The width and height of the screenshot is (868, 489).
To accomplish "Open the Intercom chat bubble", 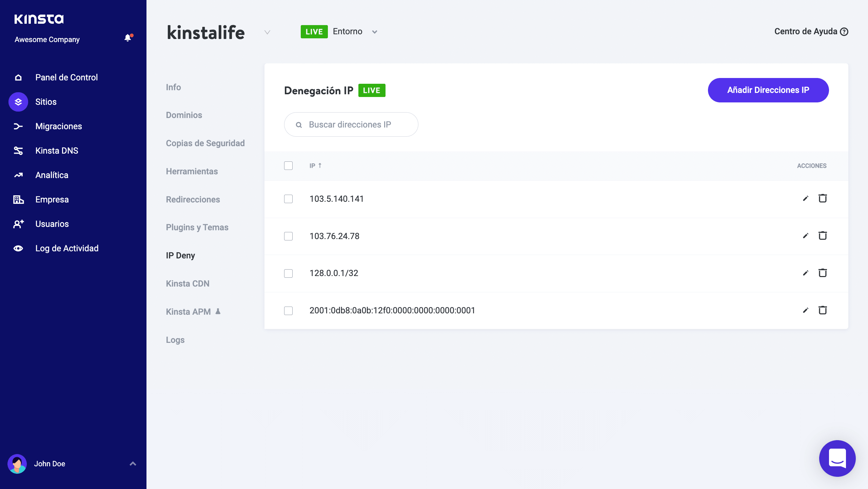I will (837, 458).
